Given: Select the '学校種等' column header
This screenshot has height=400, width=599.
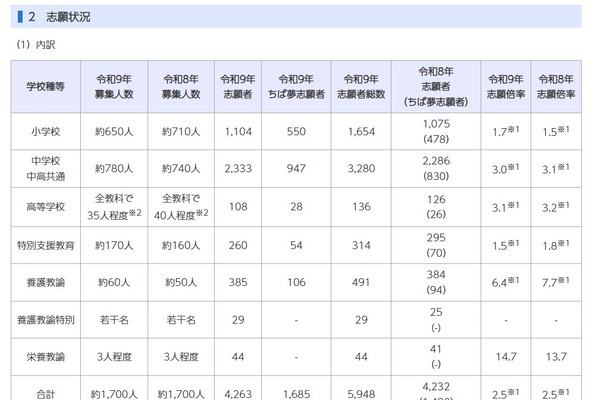Looking at the screenshot, I should pyautogui.click(x=45, y=86).
